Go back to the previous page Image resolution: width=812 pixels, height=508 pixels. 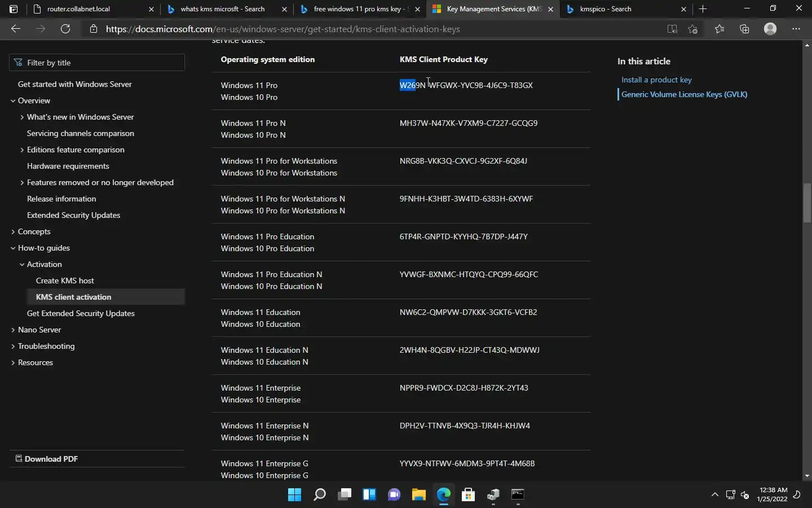pos(16,29)
